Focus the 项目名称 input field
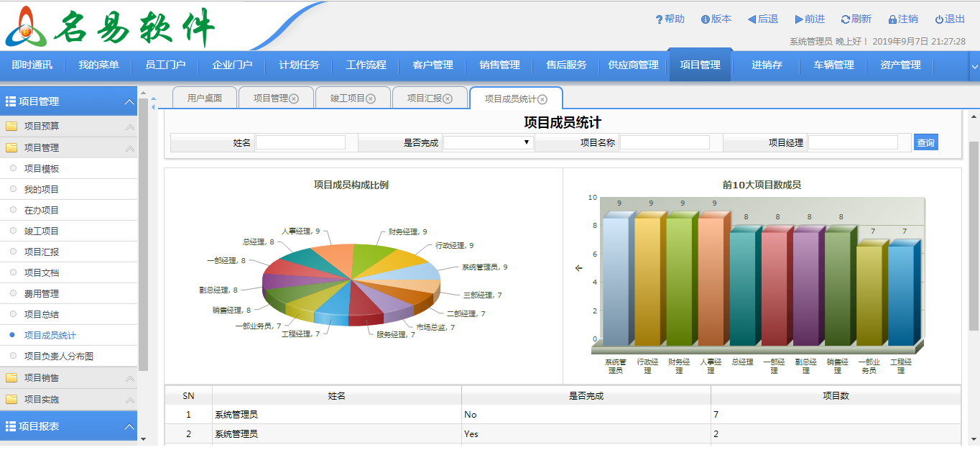 click(x=665, y=142)
